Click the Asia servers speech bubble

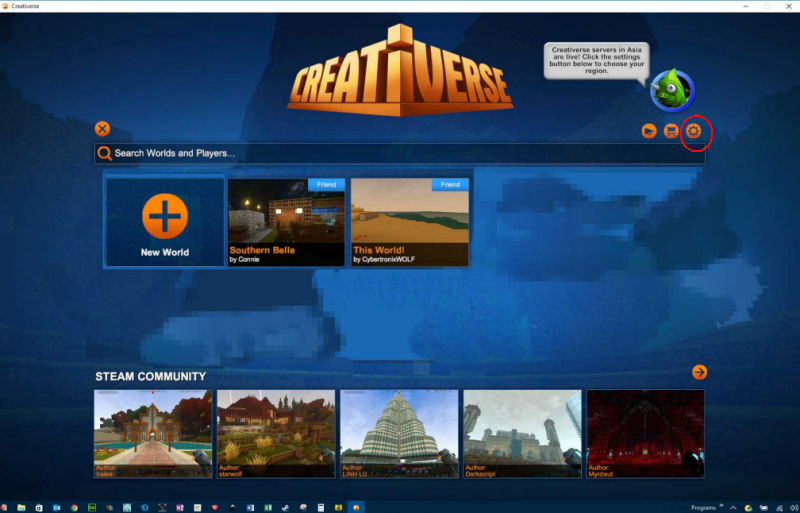click(596, 61)
